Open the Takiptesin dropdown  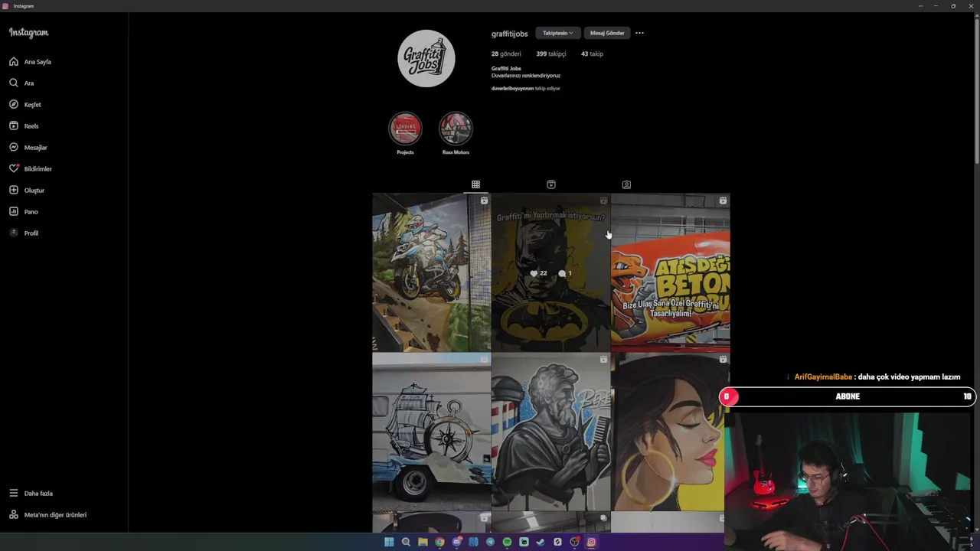tap(558, 33)
